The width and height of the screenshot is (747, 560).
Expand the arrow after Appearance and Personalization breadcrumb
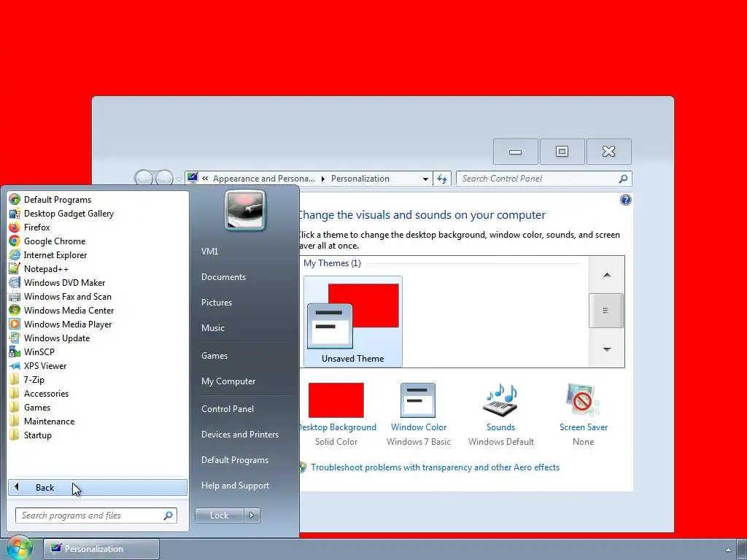pyautogui.click(x=322, y=179)
